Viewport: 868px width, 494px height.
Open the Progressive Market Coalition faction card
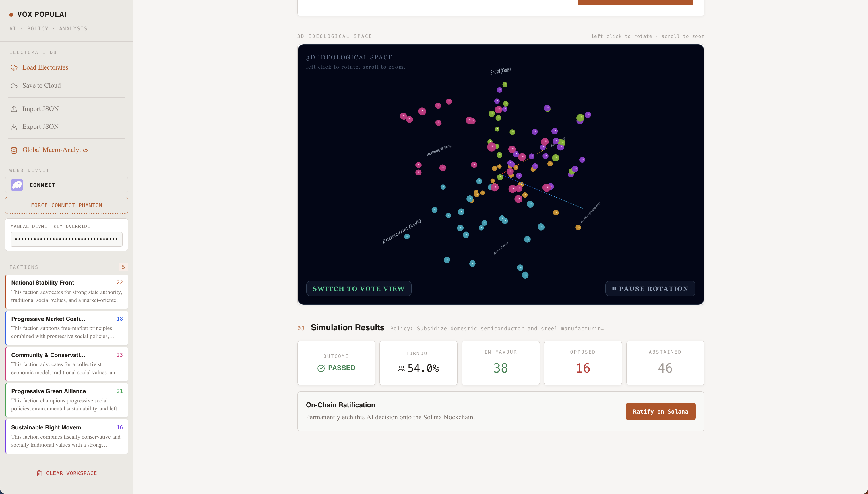click(67, 327)
